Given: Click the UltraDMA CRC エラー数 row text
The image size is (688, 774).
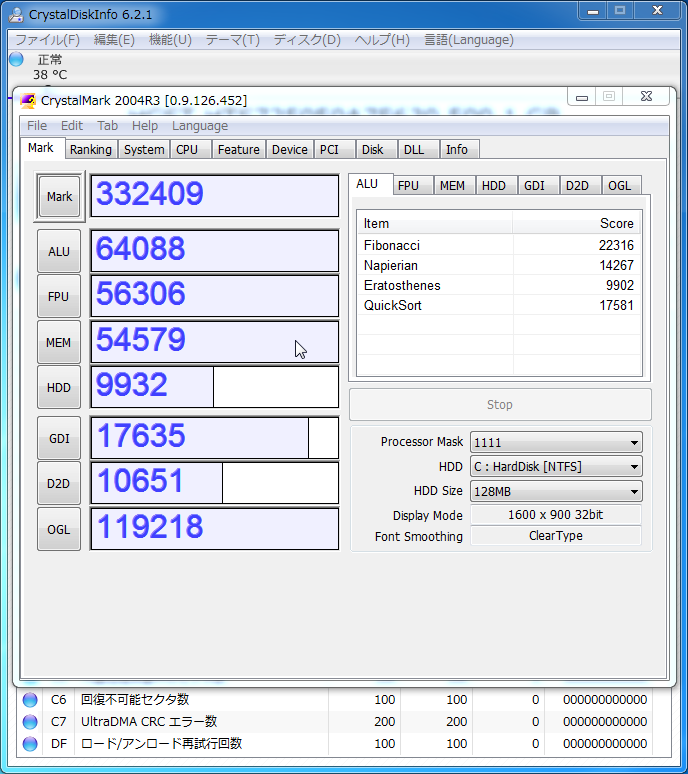Looking at the screenshot, I should 149,722.
